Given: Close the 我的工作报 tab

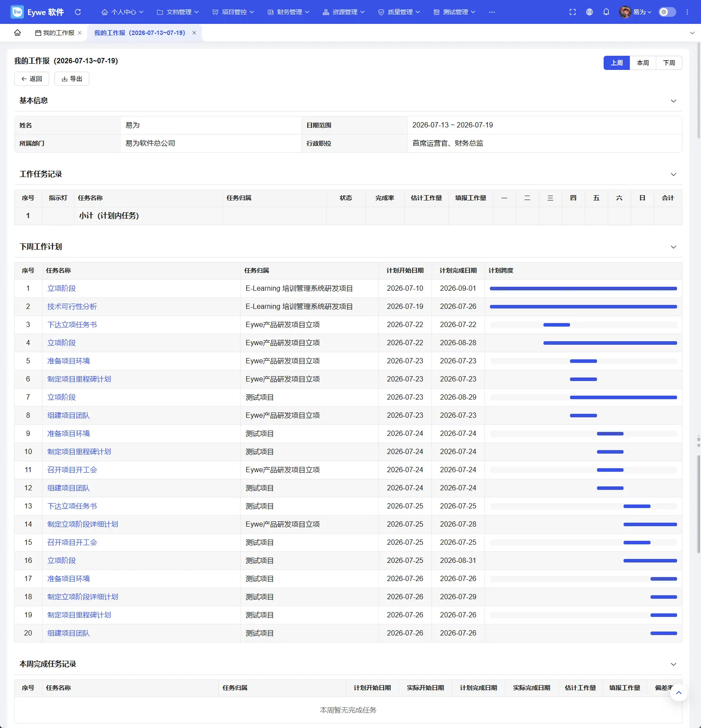Looking at the screenshot, I should click(x=80, y=33).
